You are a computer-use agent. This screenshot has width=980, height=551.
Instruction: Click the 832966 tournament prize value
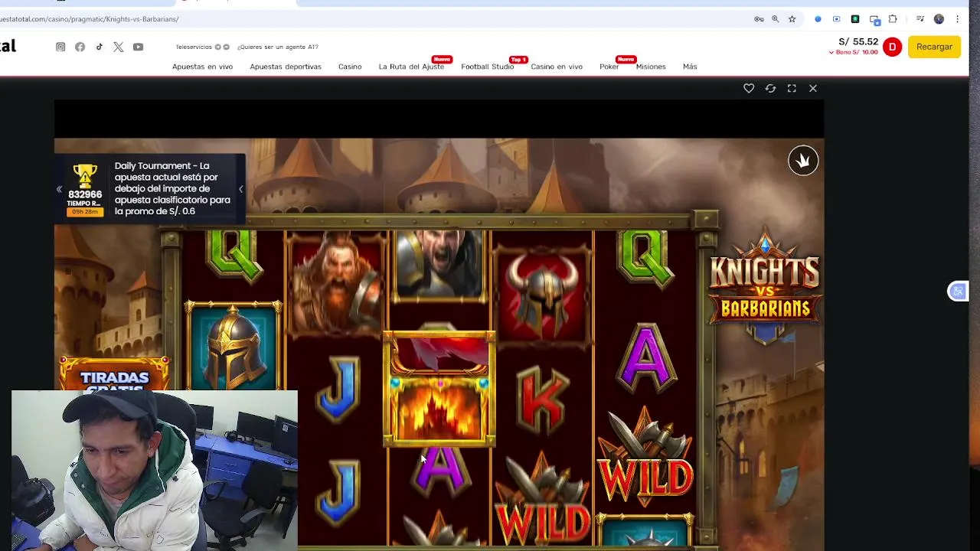coord(85,194)
